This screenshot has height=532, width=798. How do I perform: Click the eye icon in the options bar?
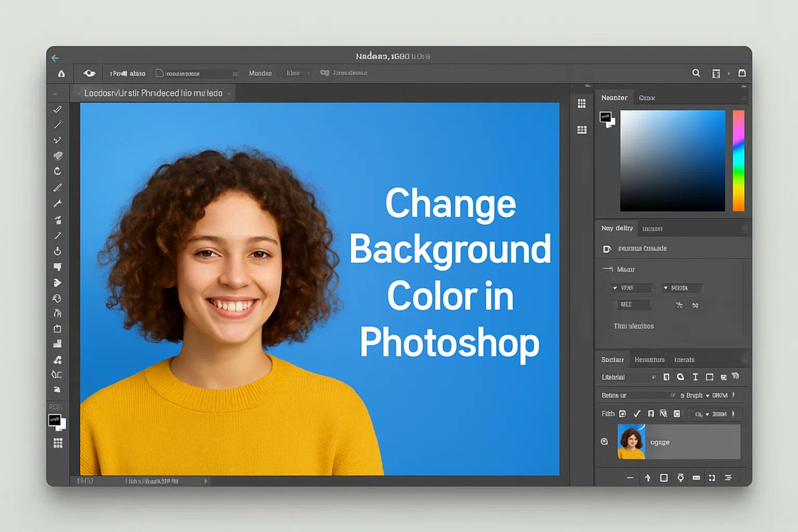tap(89, 73)
